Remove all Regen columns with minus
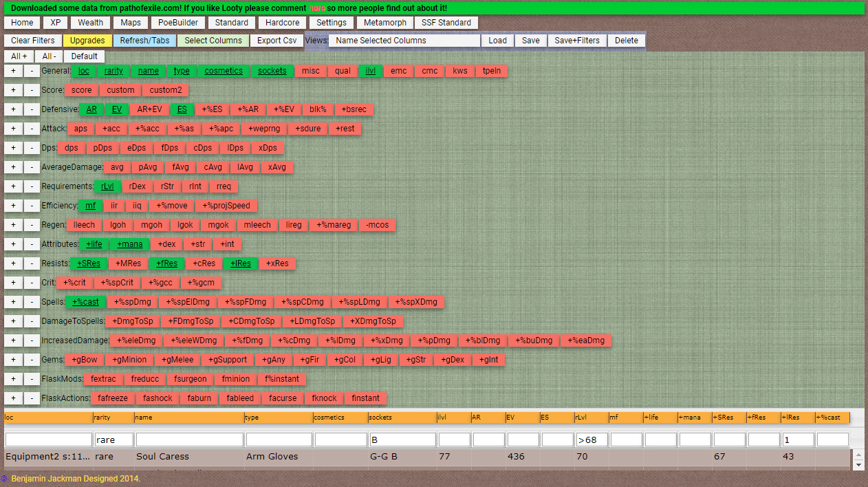This screenshot has width=868, height=487. point(32,225)
